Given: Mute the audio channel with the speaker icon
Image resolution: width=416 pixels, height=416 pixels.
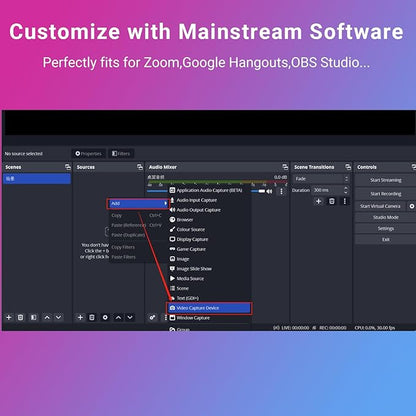Looking at the screenshot, I should click(269, 191).
